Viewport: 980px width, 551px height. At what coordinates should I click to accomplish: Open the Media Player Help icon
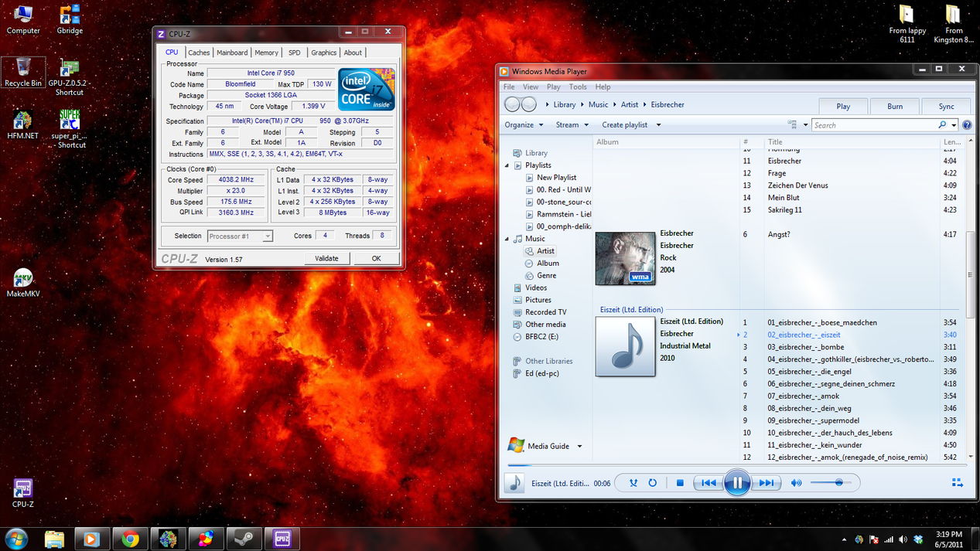pyautogui.click(x=967, y=125)
